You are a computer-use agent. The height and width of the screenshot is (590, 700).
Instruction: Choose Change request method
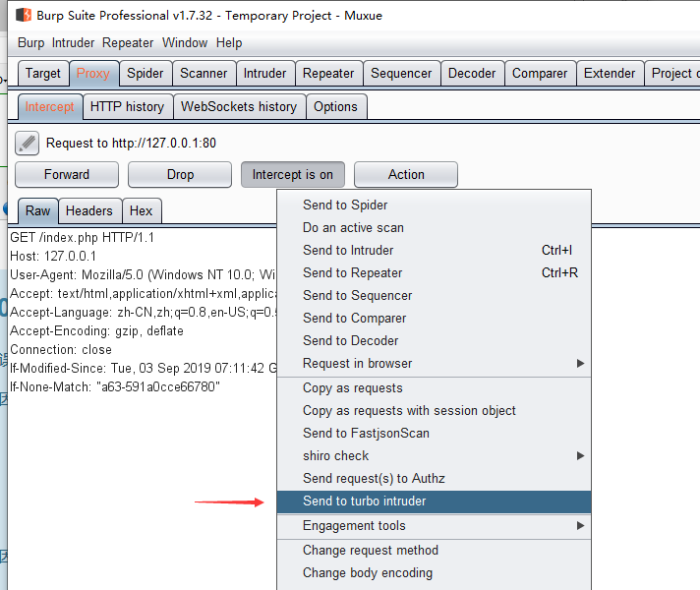coord(434,551)
